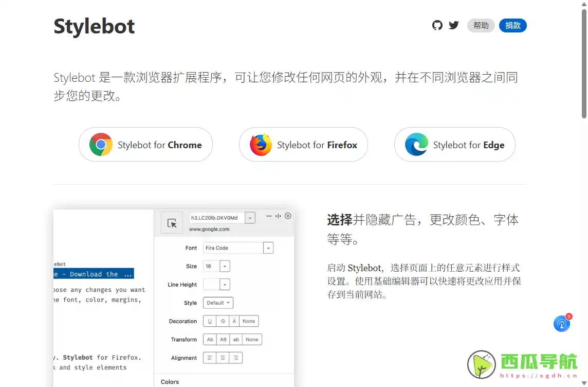Toggle strikethrough decoration
This screenshot has height=387, width=588.
tap(223, 321)
